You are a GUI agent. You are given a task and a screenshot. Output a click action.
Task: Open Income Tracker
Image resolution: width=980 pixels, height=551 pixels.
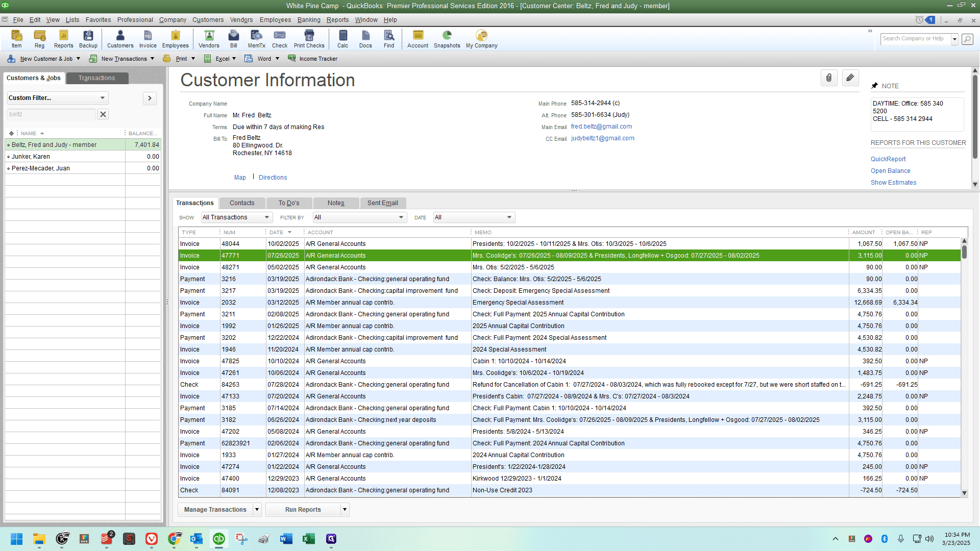pos(313,59)
